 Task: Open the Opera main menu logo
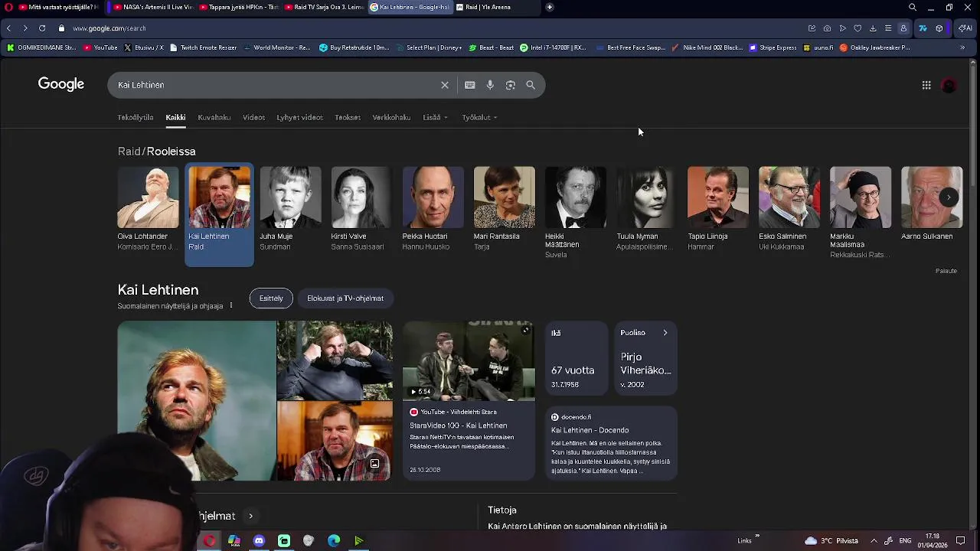point(7,7)
